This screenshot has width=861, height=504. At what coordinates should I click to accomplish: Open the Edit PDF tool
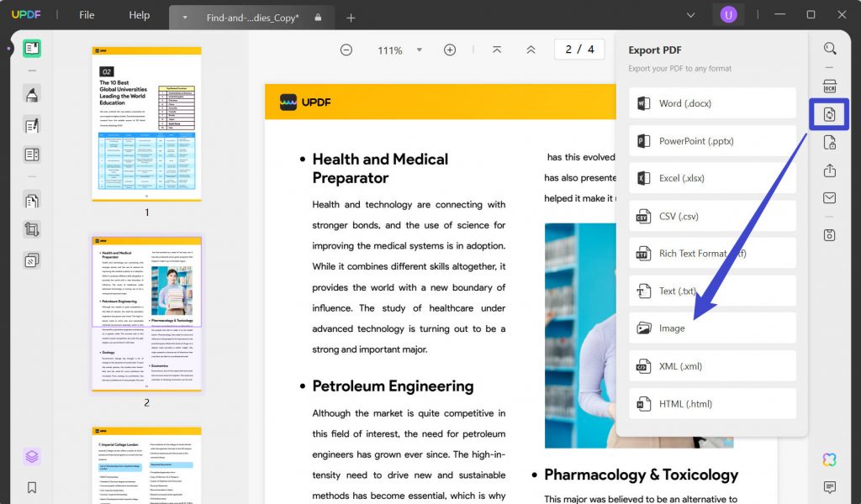30,124
